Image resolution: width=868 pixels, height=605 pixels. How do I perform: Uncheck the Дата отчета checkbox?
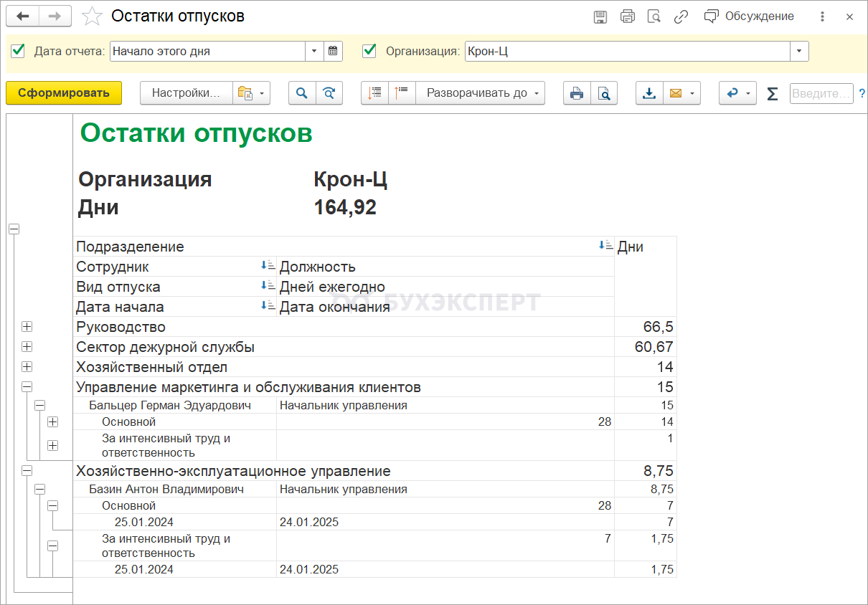19,51
